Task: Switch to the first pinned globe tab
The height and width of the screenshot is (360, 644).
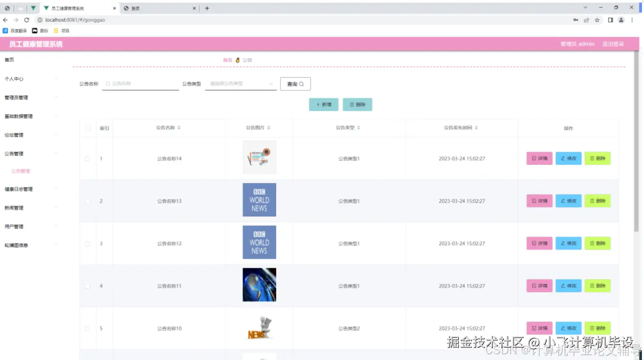Action: pos(7,8)
